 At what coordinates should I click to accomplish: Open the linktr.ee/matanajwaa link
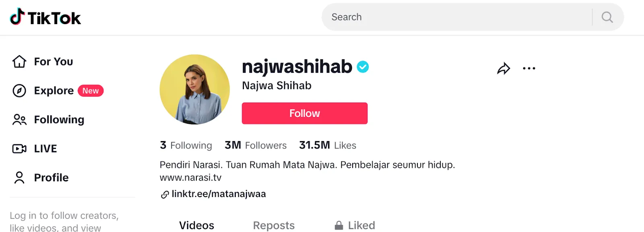click(x=219, y=194)
